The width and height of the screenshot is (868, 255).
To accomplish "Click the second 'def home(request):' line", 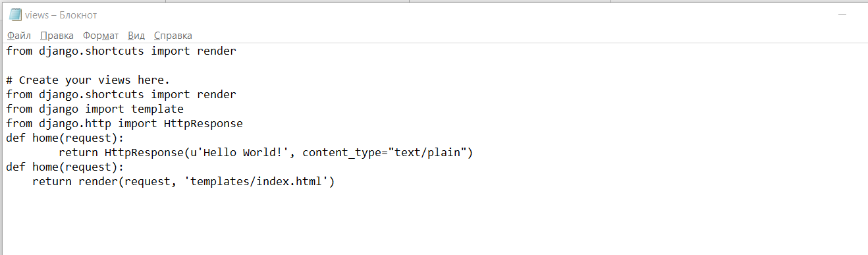I will [65, 167].
